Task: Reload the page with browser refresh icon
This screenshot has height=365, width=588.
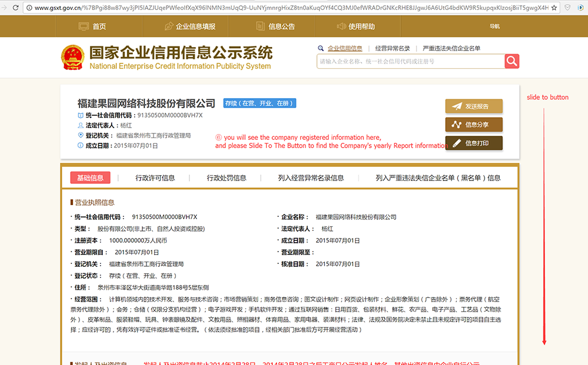Action: click(15, 8)
